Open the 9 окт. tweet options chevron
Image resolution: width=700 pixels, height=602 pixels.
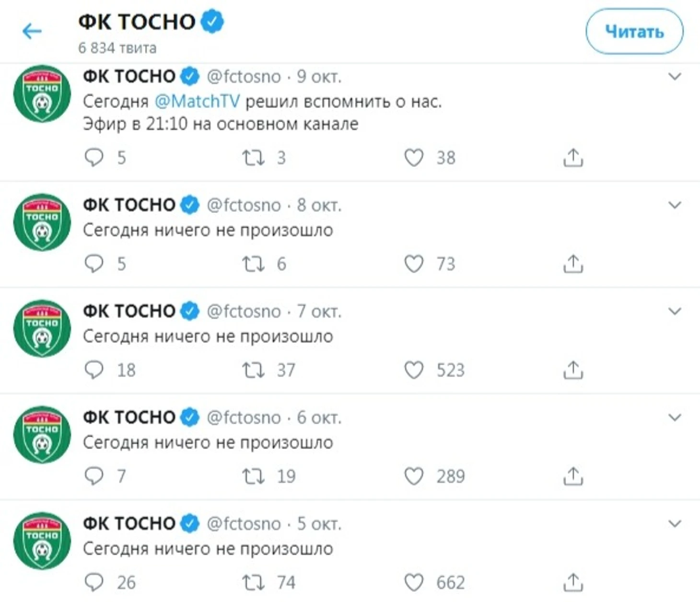point(675,77)
